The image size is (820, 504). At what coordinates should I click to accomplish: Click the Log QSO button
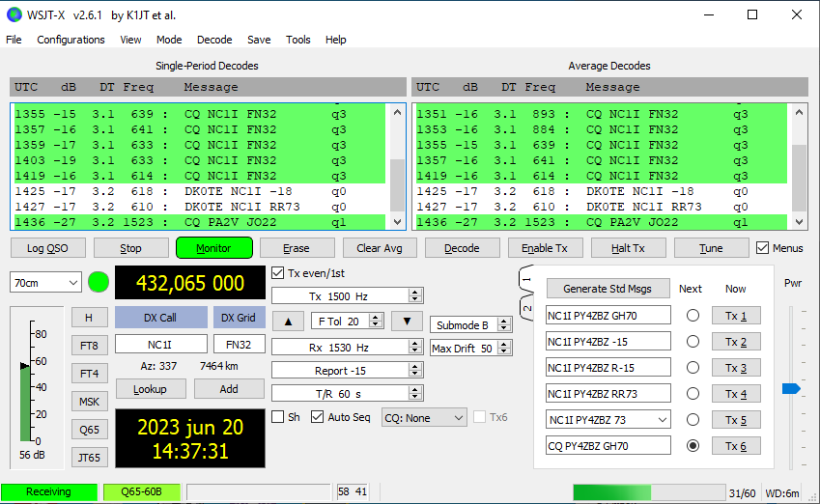click(x=48, y=248)
